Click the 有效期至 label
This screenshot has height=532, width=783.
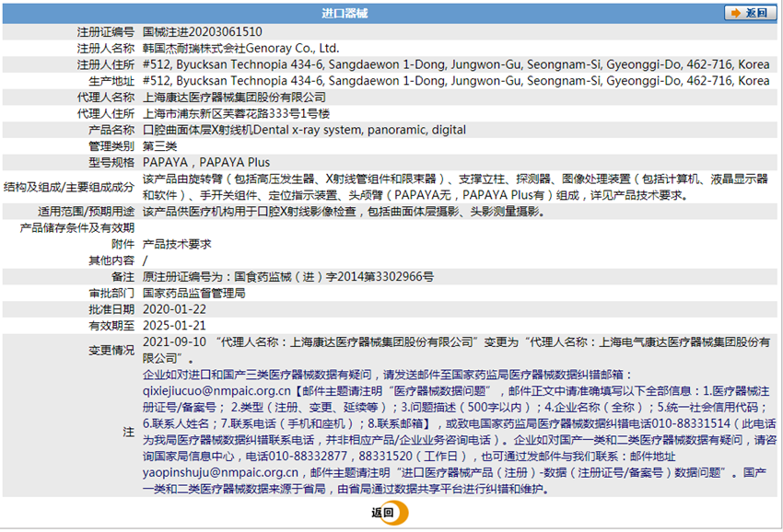[111, 326]
